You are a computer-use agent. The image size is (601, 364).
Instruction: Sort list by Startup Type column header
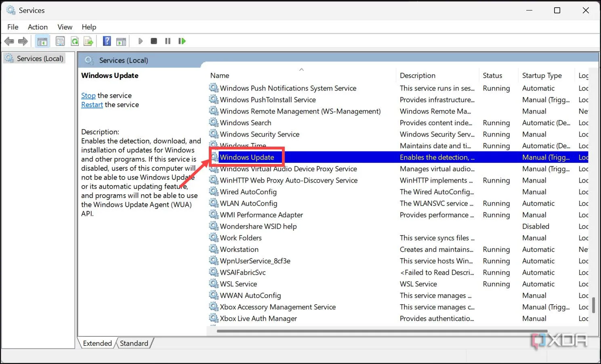tap(542, 76)
